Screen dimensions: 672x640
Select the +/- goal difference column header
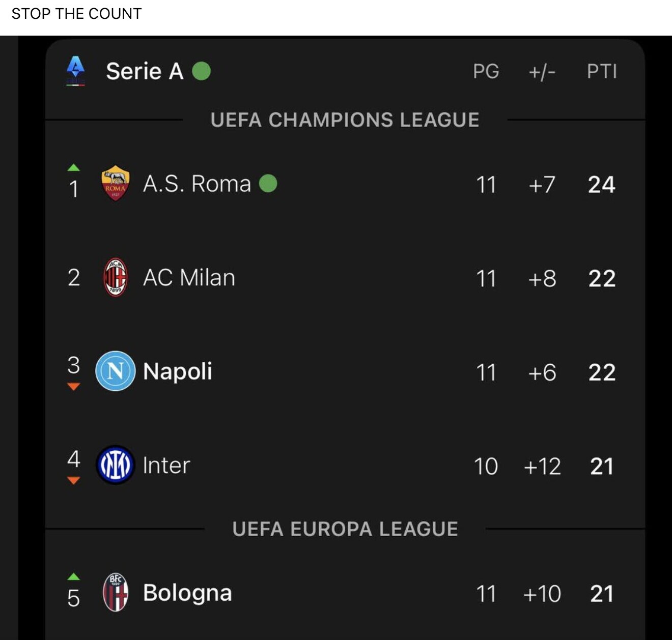click(x=542, y=72)
